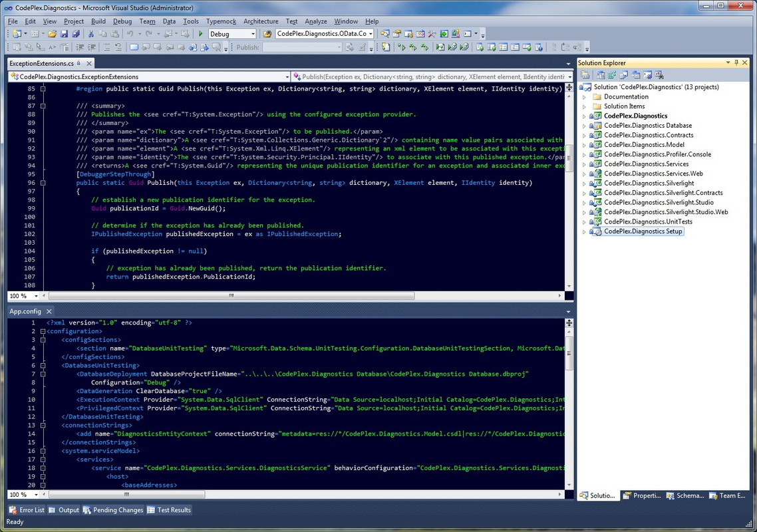Decrease line indent toolbar icon
Viewport: 757px width, 532px height.
[x=80, y=47]
